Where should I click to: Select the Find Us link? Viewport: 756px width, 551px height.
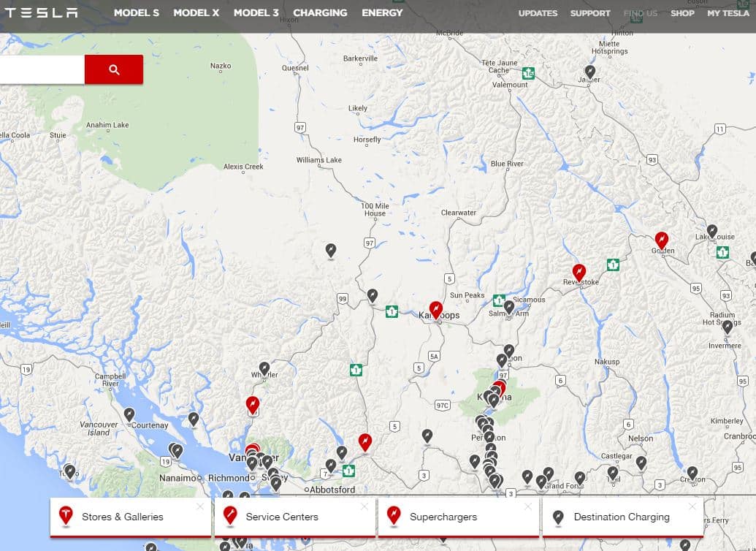click(641, 13)
